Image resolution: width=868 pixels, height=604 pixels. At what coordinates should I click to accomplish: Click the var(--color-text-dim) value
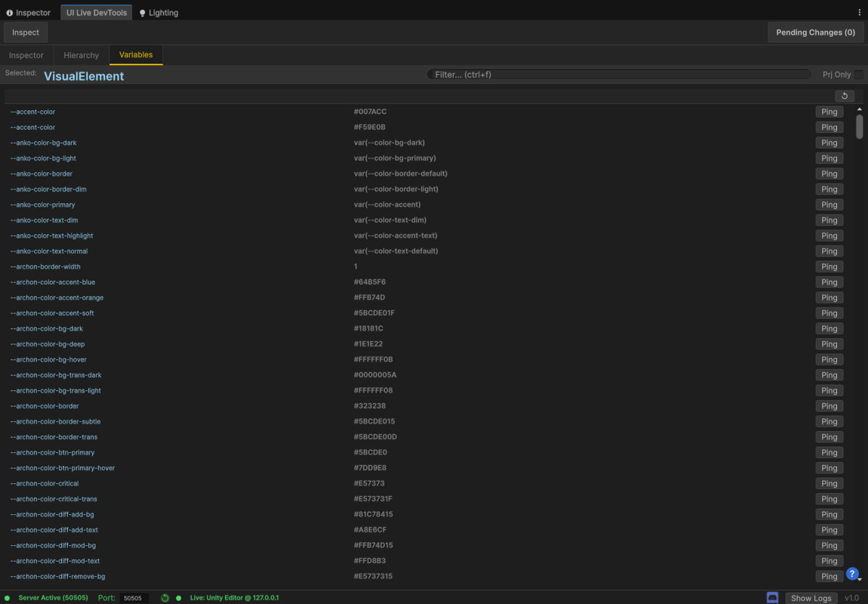click(x=390, y=220)
